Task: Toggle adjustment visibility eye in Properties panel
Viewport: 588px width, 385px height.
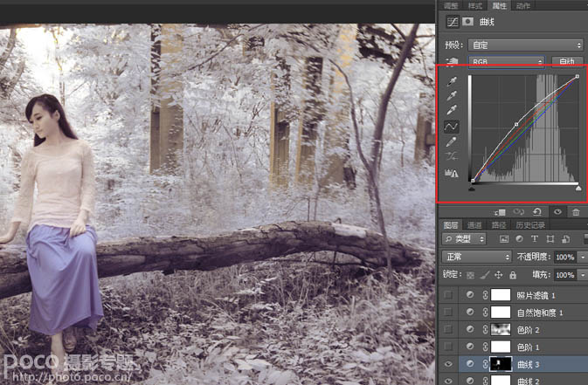Action: pyautogui.click(x=557, y=212)
